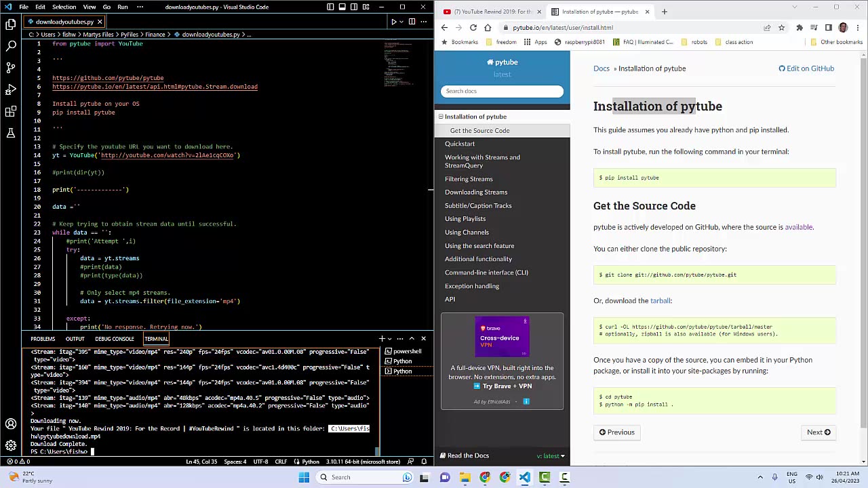Click Ln 45, Col 35 status bar entry
This screenshot has height=488, width=868.
pos(202,462)
